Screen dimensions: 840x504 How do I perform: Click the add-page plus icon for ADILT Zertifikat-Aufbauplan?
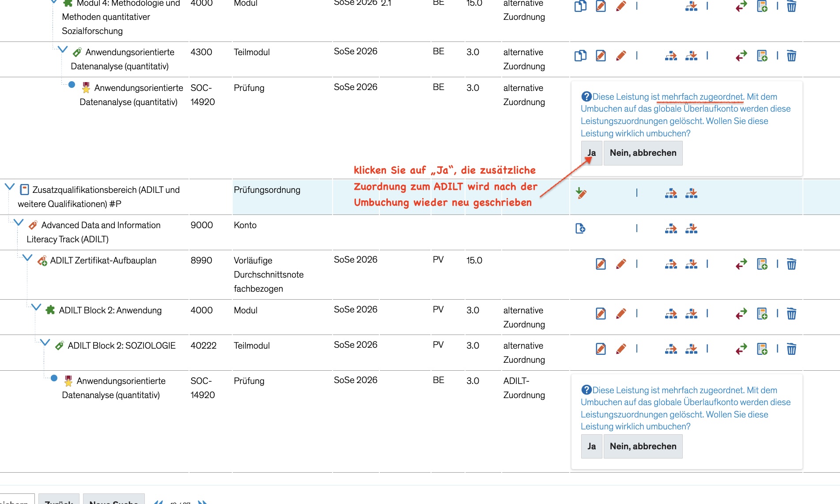[x=762, y=264]
